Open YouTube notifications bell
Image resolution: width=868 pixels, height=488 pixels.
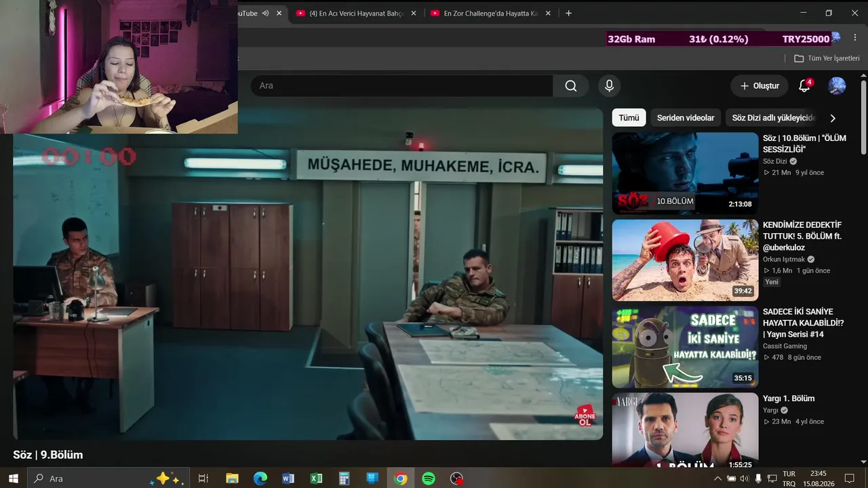(x=804, y=86)
